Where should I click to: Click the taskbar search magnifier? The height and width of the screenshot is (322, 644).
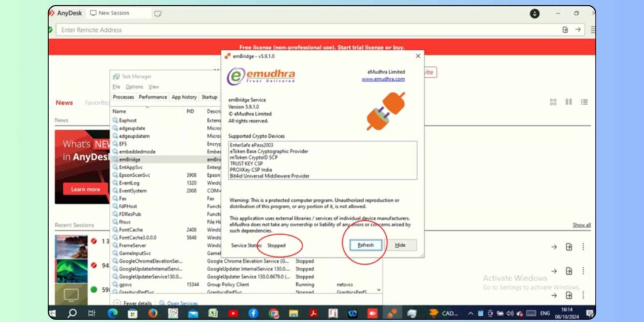(72, 313)
